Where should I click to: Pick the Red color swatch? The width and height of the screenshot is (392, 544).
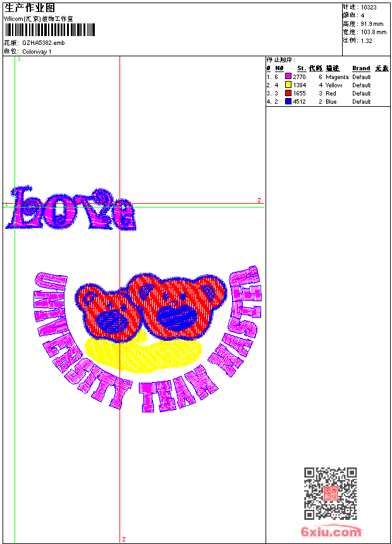pyautogui.click(x=288, y=93)
